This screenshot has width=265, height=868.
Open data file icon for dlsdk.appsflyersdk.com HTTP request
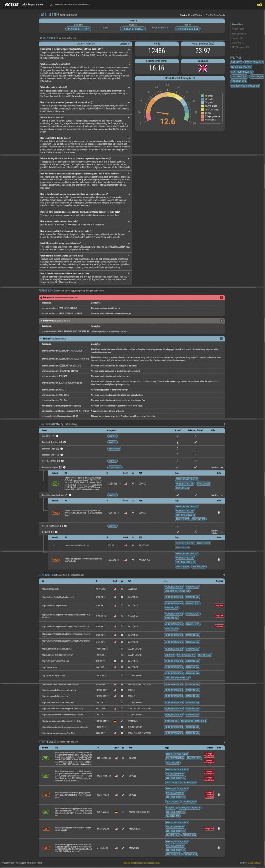(219, 848)
